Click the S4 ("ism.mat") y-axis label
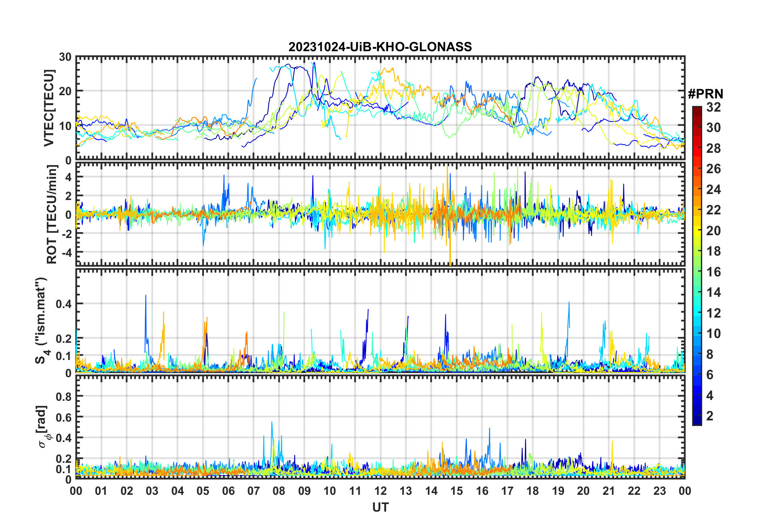This screenshot has height=532, width=761. click(x=42, y=321)
